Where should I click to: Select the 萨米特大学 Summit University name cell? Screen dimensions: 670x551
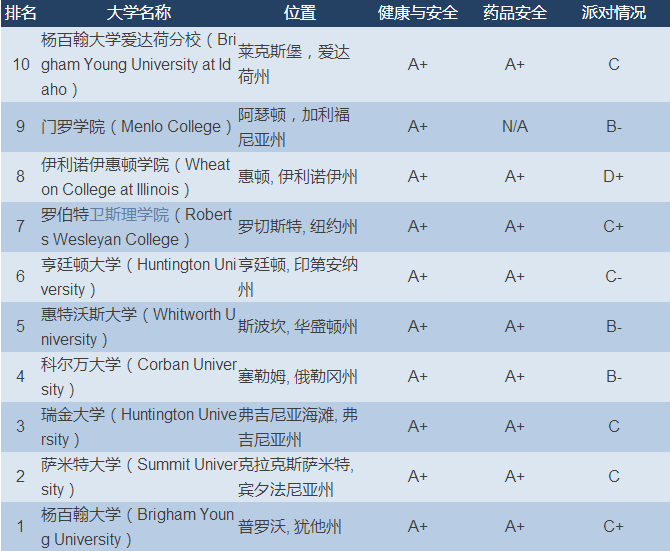138,477
